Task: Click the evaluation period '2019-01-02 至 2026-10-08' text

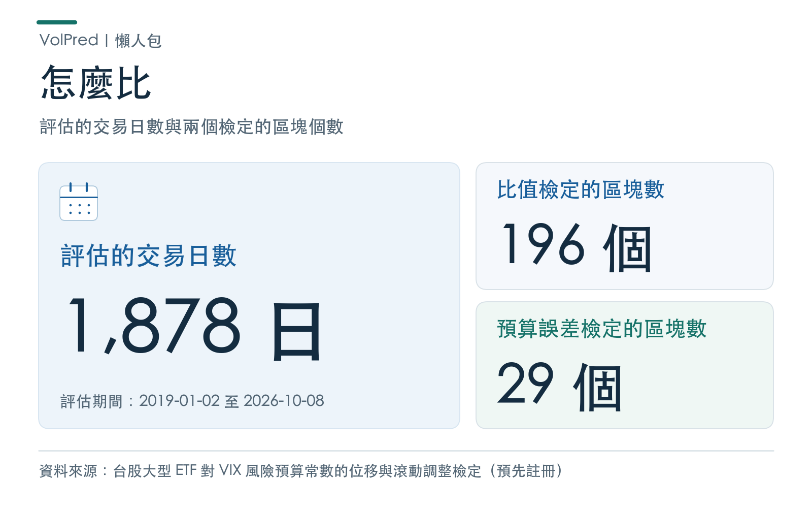Action: pyautogui.click(x=231, y=401)
